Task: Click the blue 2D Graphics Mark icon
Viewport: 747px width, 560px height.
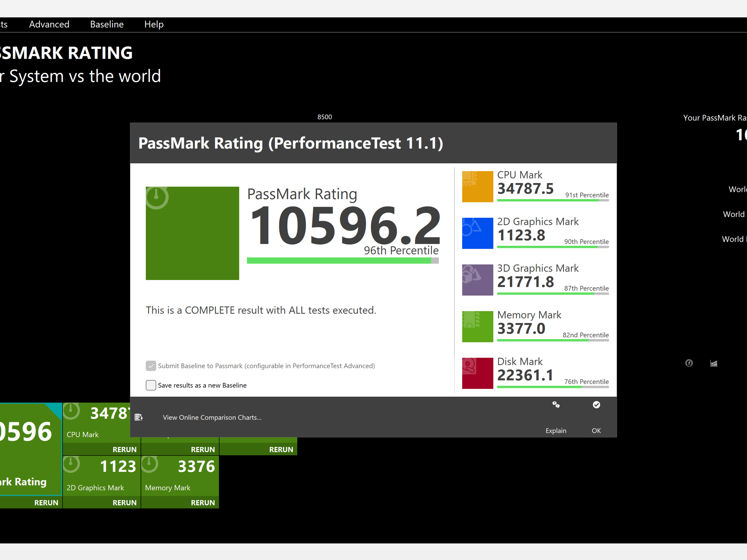Action: 477,233
